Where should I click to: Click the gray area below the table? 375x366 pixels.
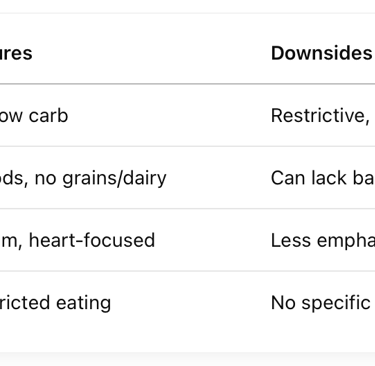(187, 359)
